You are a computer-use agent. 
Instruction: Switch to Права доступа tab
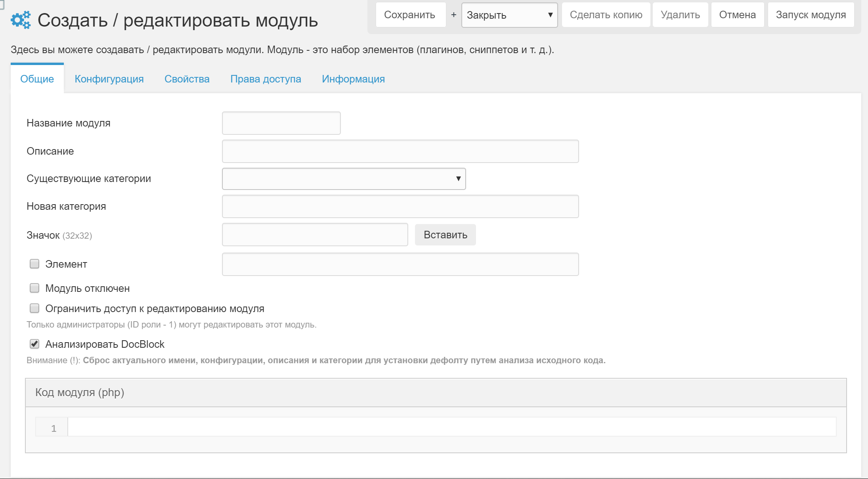[266, 79]
